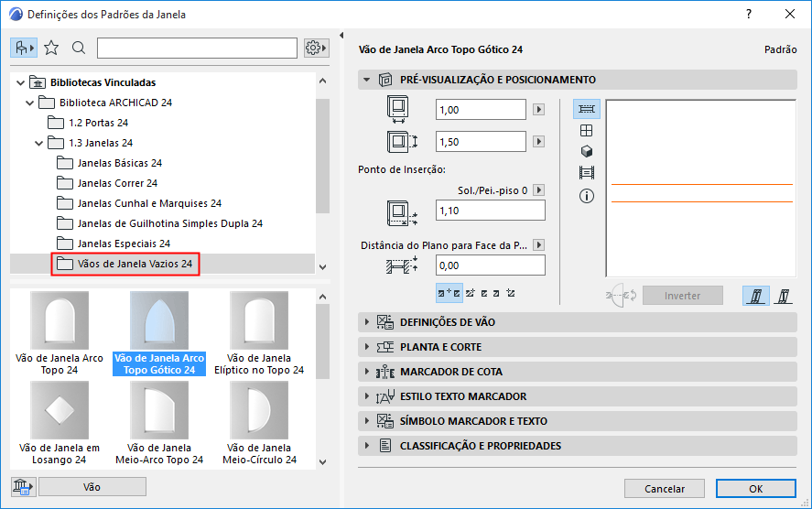Select the Janelas Especiais 24 folder
Screen dimensions: 812x509
(114, 244)
